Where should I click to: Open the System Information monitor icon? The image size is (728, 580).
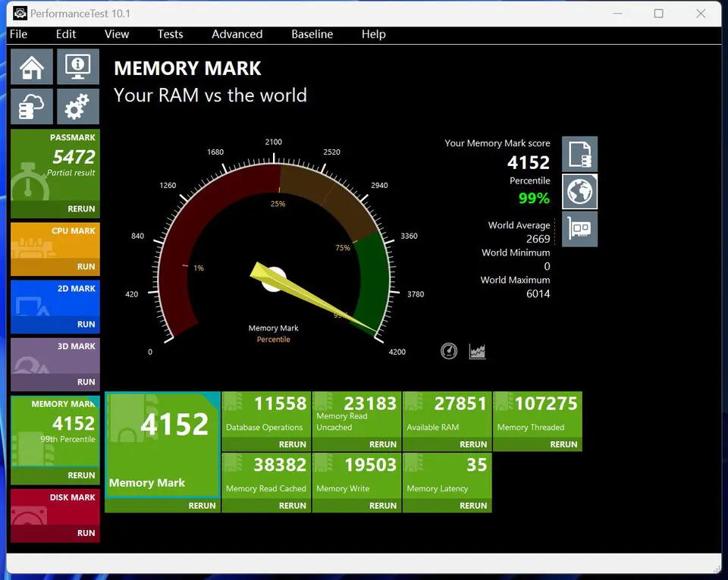coord(77,67)
